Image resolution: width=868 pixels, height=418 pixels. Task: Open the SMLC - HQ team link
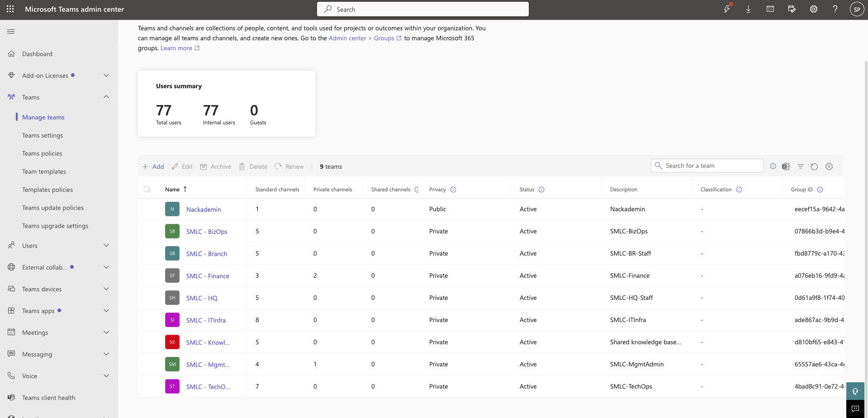(202, 298)
